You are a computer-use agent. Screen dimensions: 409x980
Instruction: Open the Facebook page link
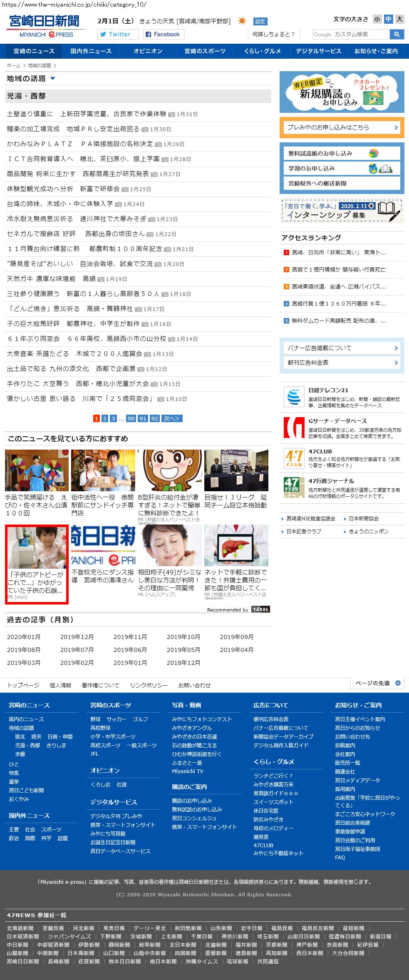pyautogui.click(x=163, y=35)
